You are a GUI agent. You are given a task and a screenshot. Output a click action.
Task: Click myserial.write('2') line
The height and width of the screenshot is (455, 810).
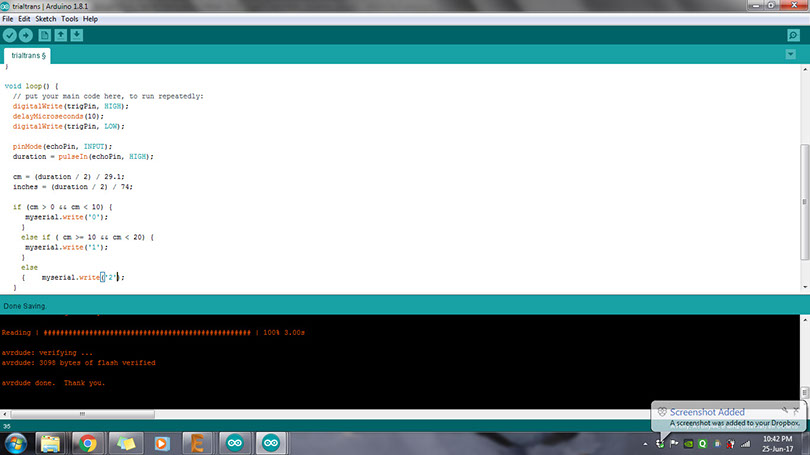pyautogui.click(x=83, y=278)
